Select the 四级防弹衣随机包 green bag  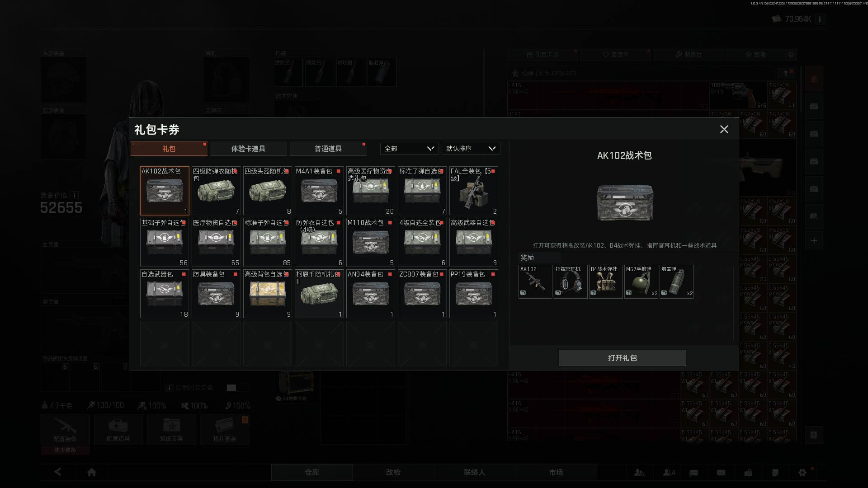(216, 191)
